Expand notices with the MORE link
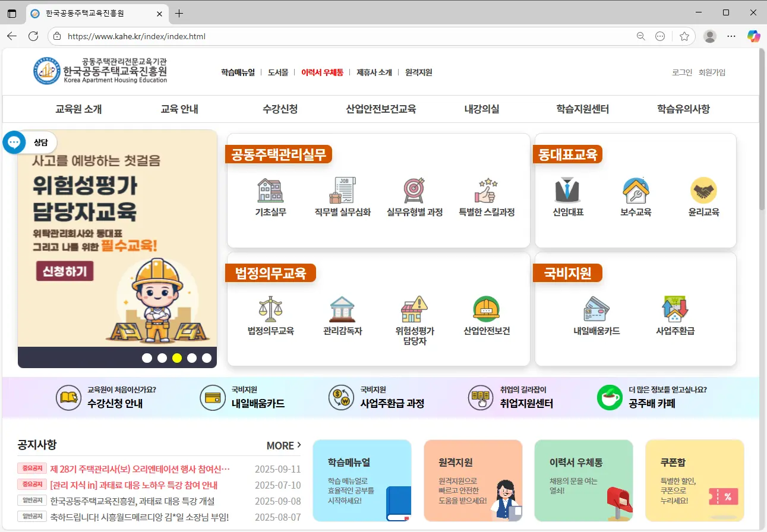Image resolution: width=767 pixels, height=532 pixels. point(283,445)
